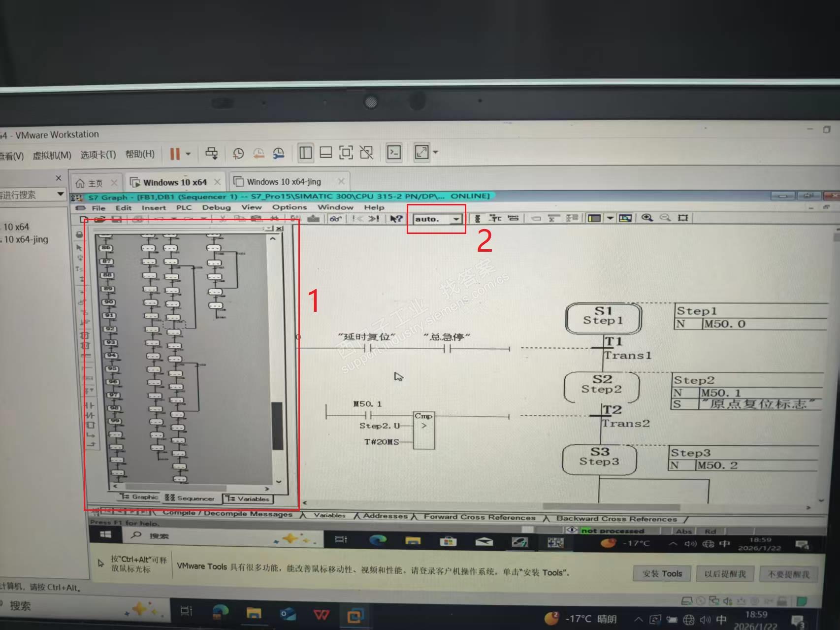Click the Zoom In magnifier icon
The height and width of the screenshot is (630, 840).
(x=647, y=217)
